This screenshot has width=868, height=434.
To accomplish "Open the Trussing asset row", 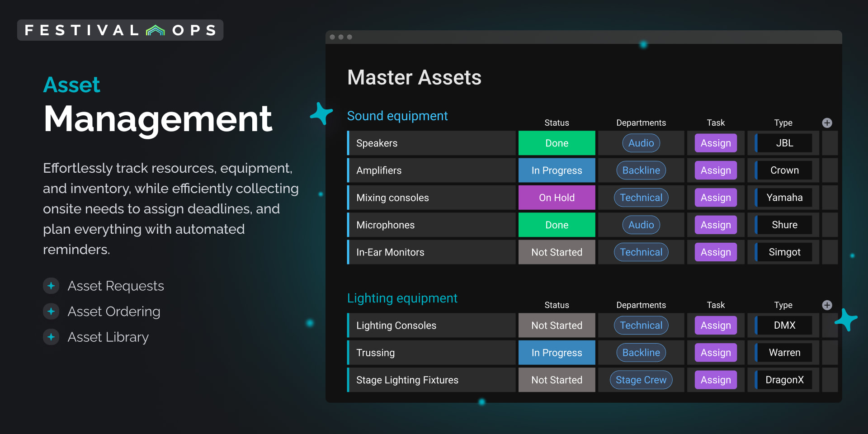I will [x=431, y=353].
